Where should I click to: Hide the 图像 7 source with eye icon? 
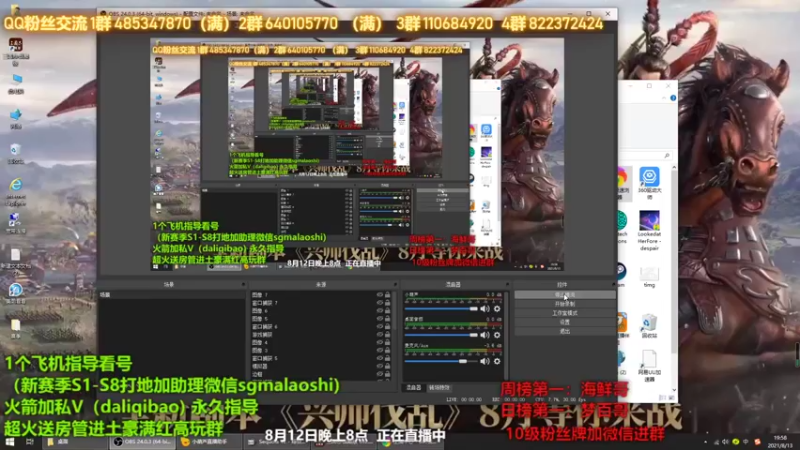(x=380, y=295)
